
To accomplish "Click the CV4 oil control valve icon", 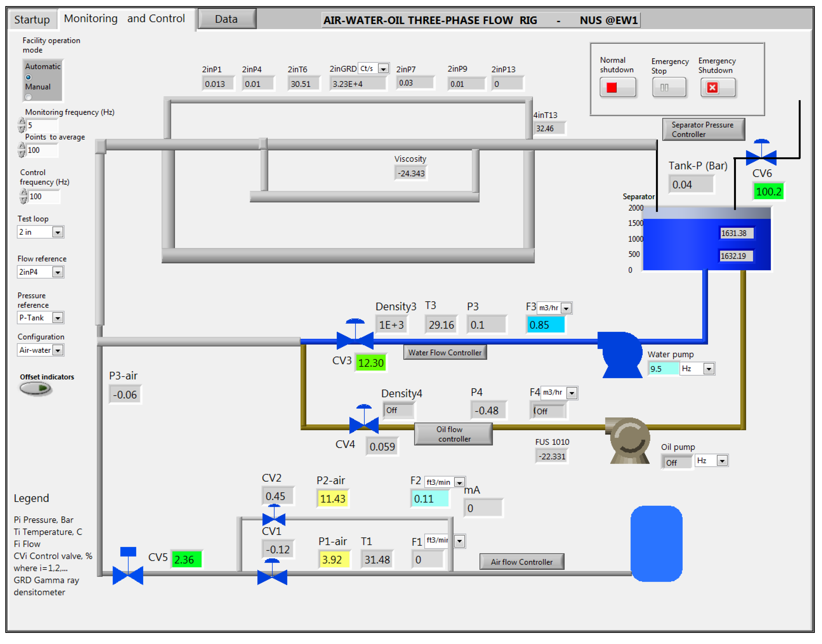I will (364, 425).
